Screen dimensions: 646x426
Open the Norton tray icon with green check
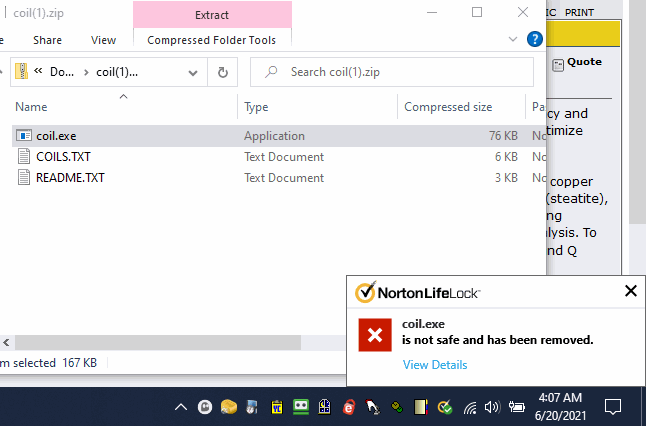click(x=444, y=407)
